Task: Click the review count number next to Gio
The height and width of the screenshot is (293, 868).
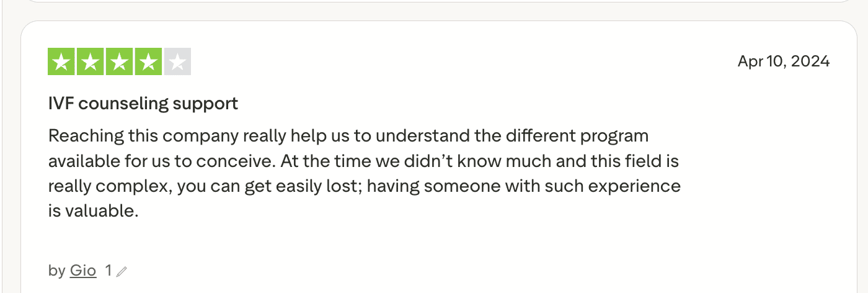Action: [108, 271]
